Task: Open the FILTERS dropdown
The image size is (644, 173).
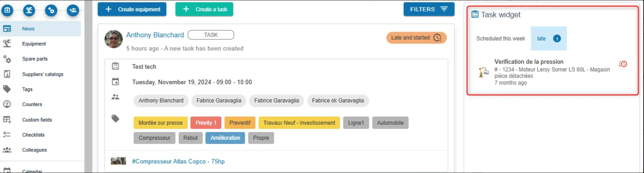Action: click(429, 9)
